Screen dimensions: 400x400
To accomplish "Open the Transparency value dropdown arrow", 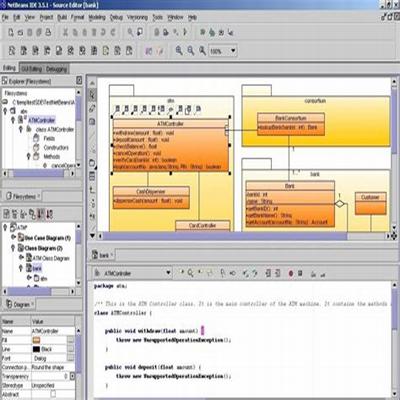I will click(72, 376).
